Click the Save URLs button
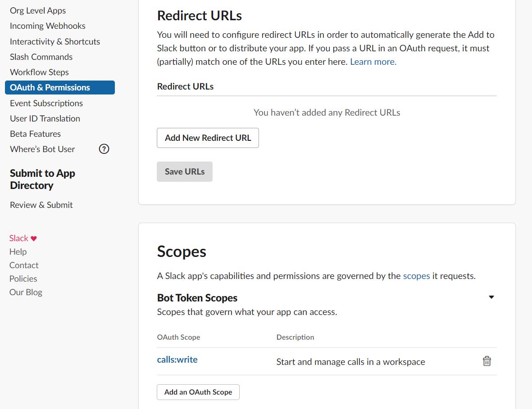 [185, 171]
